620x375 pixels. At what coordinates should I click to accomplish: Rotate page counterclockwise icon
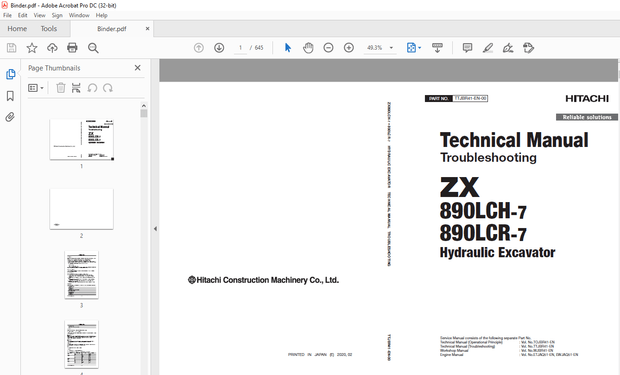92,88
